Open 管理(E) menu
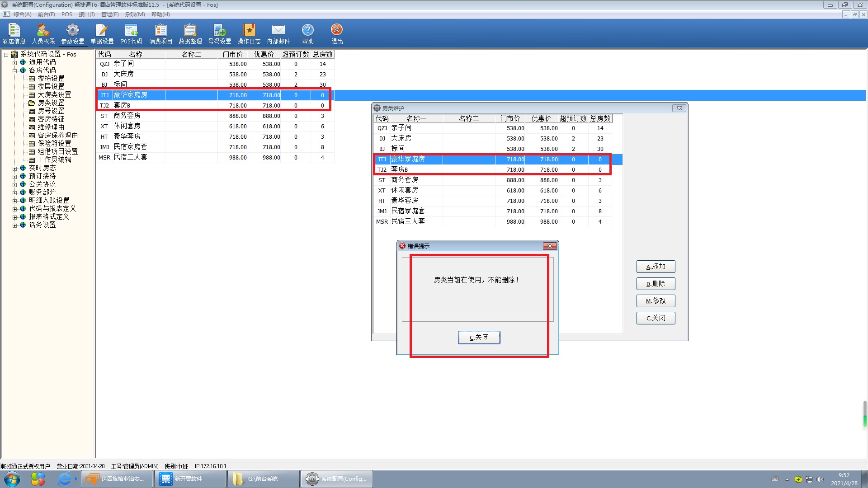 [110, 14]
